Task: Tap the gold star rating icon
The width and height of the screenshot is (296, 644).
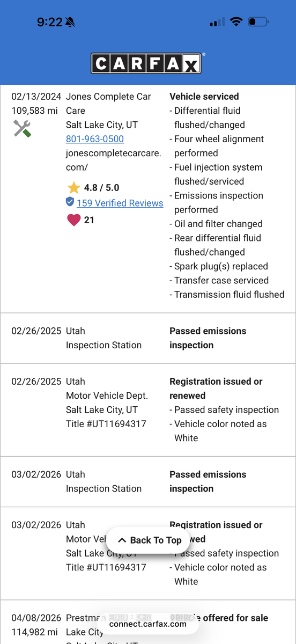Action: tap(73, 188)
